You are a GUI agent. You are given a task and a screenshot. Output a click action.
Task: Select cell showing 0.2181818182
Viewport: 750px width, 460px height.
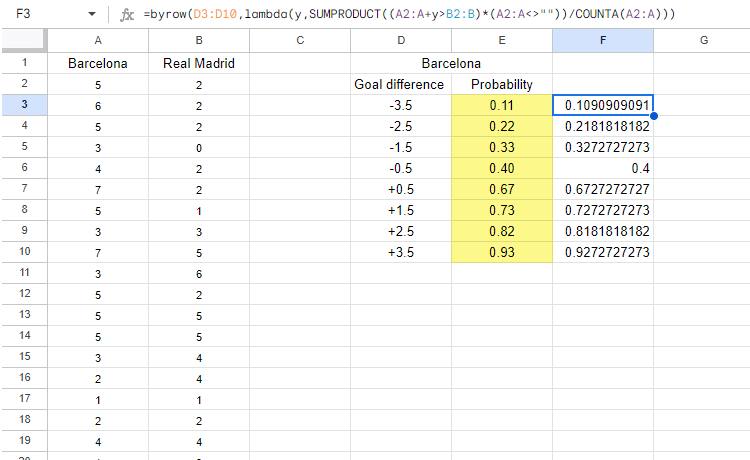click(603, 126)
